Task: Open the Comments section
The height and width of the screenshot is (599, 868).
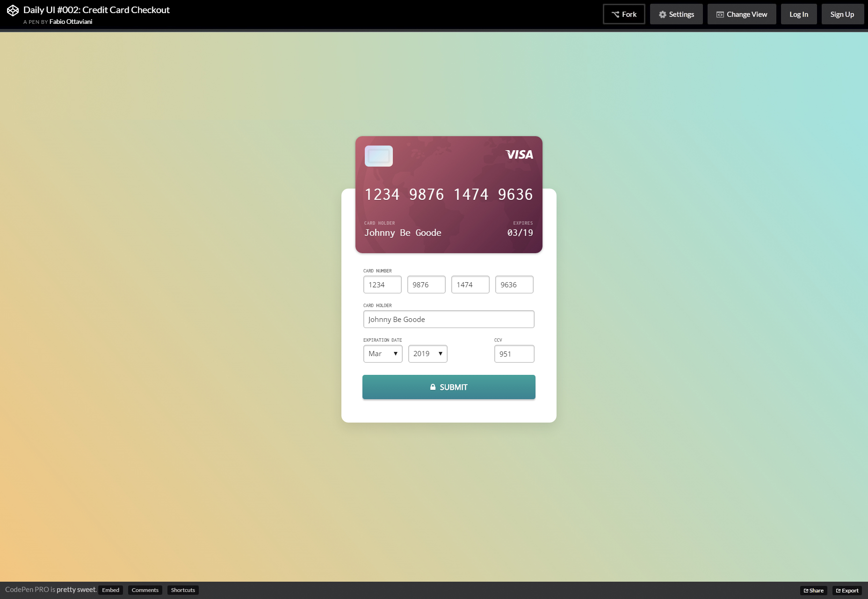Action: click(145, 590)
